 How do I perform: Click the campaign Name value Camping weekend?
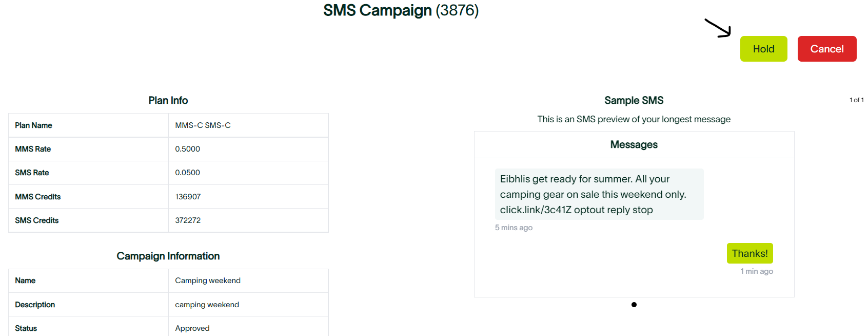[x=208, y=281]
